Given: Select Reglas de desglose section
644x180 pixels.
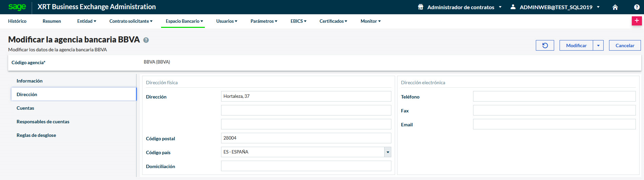Looking at the screenshot, I should [36, 135].
